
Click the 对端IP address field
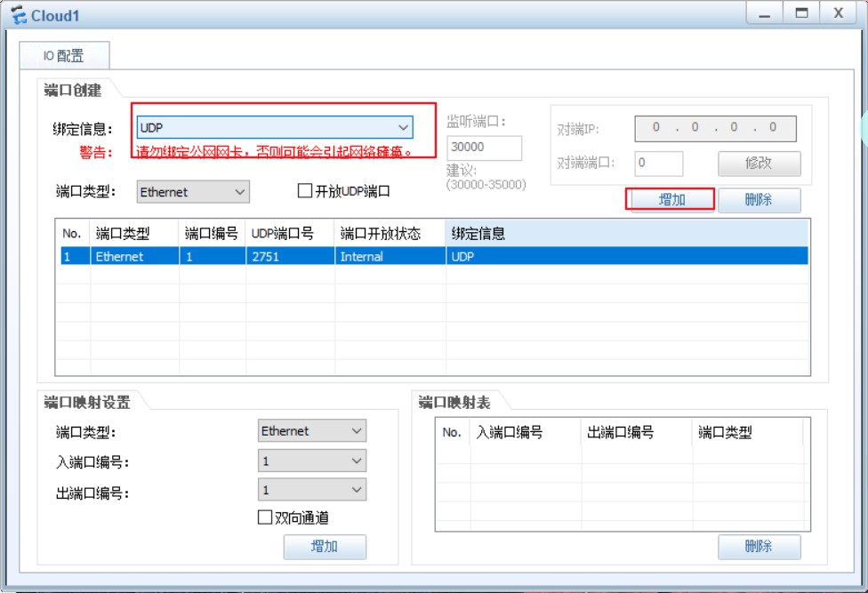(715, 128)
